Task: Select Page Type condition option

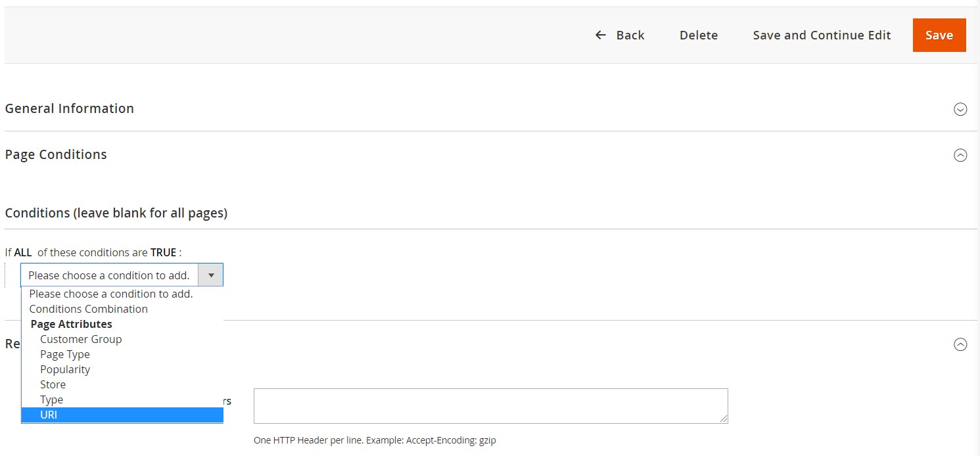Action: coord(65,354)
